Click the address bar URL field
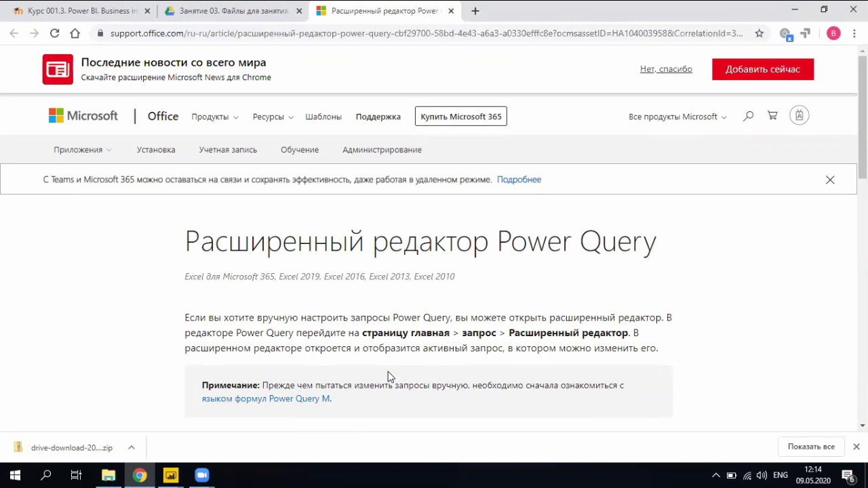The image size is (868, 488). pos(427,33)
